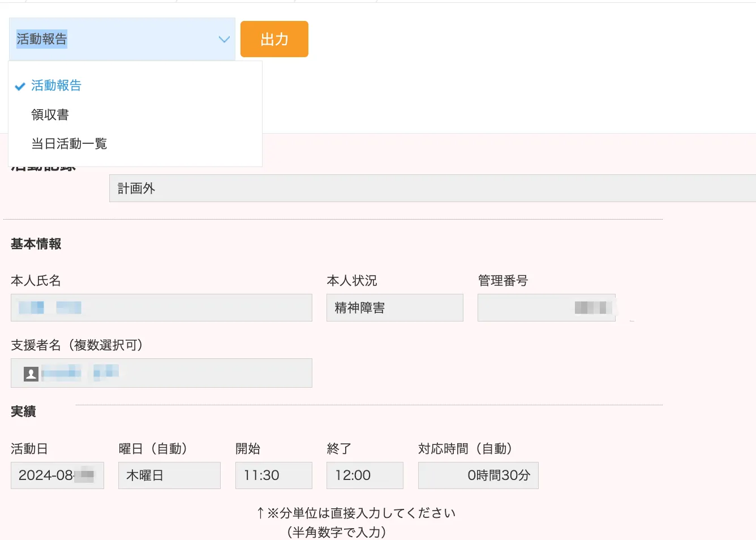This screenshot has width=756, height=540.
Task: Click the blue checkmark beside 活動報告 option
Action: (x=20, y=86)
